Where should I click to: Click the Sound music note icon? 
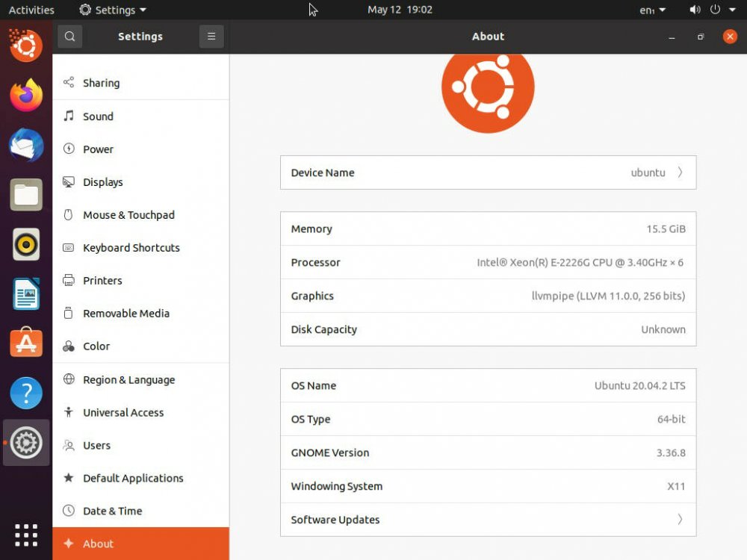tap(69, 116)
